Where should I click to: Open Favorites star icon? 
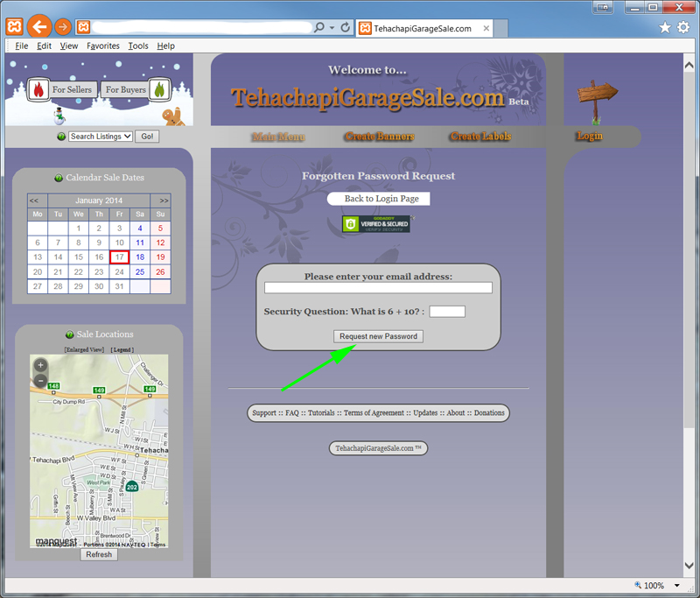pos(665,28)
